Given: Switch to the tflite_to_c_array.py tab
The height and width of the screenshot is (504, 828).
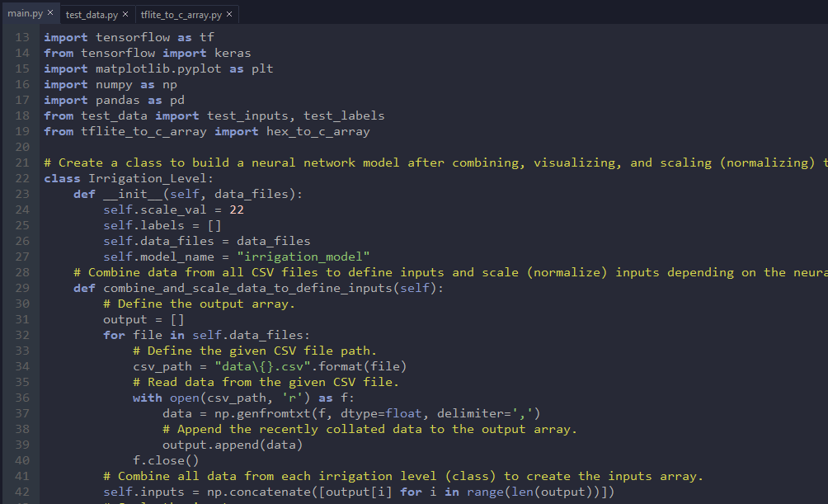Looking at the screenshot, I should click(181, 13).
